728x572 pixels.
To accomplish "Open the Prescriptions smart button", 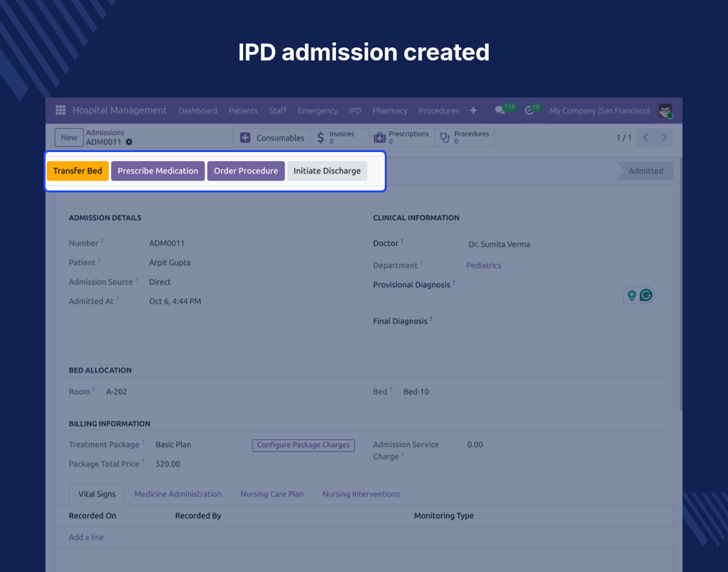I will click(x=402, y=138).
